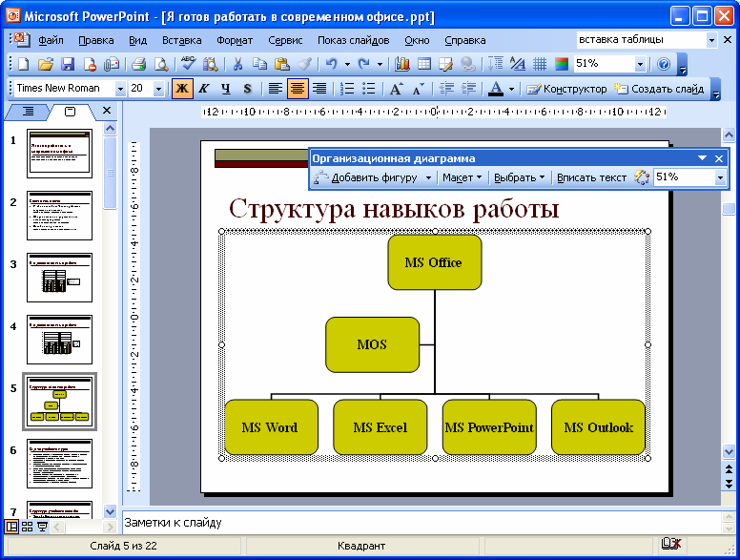The image size is (740, 560).
Task: Start slide show from current slide
Action: (43, 527)
